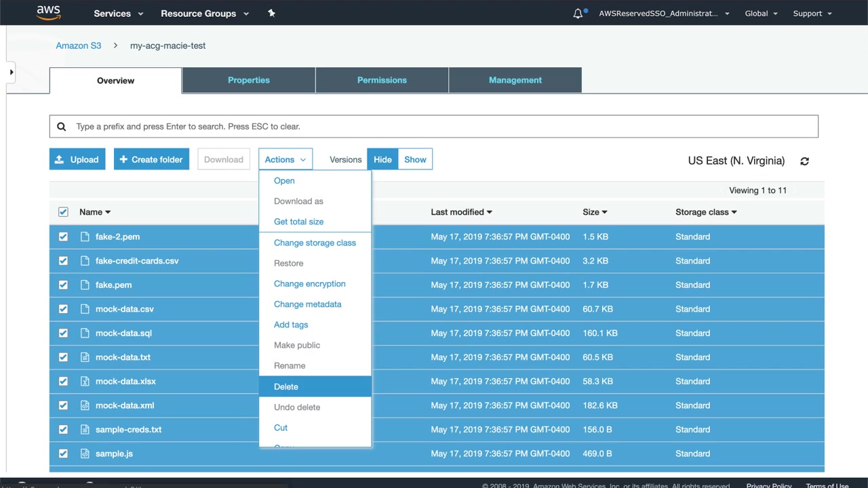Click the Create folder button
This screenshot has height=488, width=868.
click(151, 160)
